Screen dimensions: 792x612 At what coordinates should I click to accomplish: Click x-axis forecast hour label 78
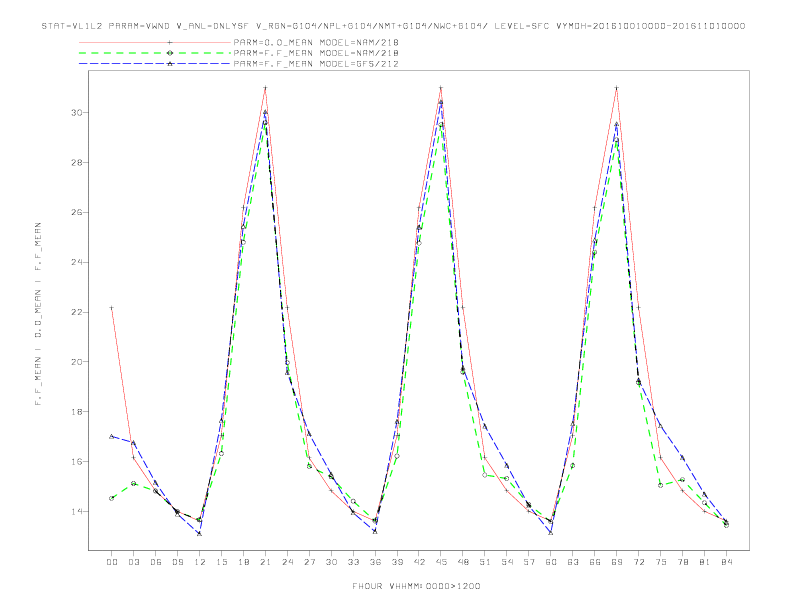[682, 562]
